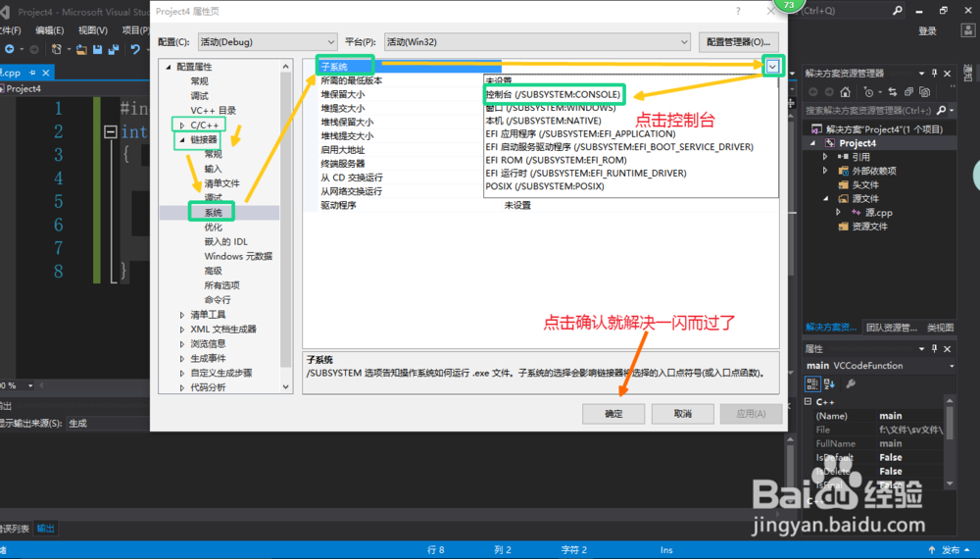The width and height of the screenshot is (980, 559).
Task: Click the undo arrow icon
Action: click(x=135, y=49)
